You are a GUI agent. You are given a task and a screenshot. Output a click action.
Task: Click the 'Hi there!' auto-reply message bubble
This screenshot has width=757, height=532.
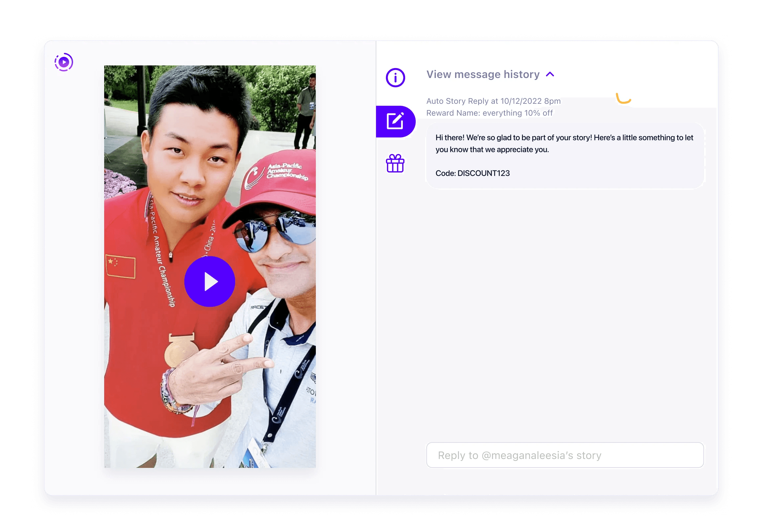(565, 155)
